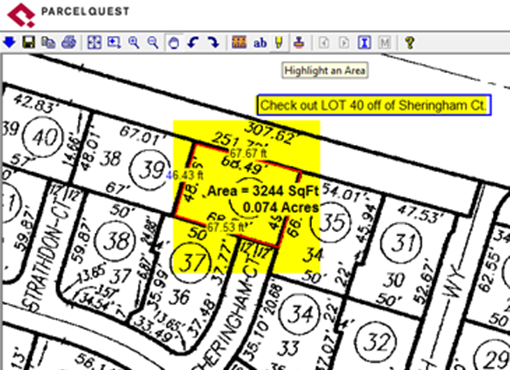Copy the map image to clipboard
510x370 pixels.
coord(48,42)
